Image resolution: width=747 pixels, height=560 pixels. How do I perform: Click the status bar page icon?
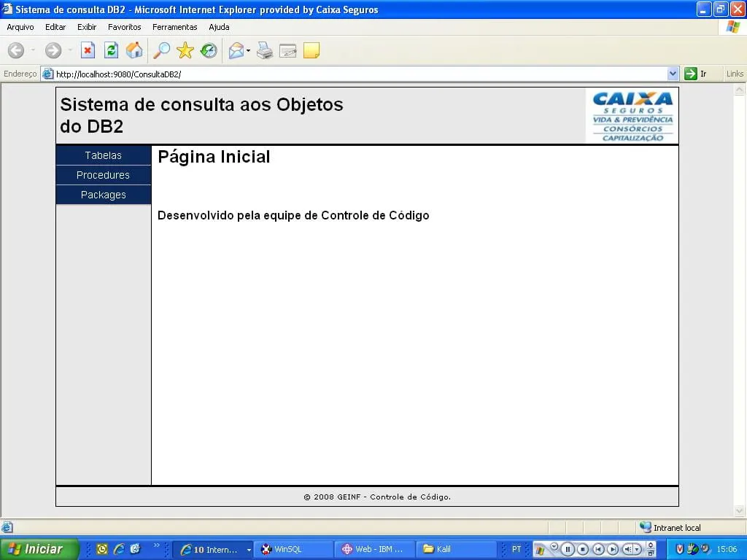pos(7,528)
